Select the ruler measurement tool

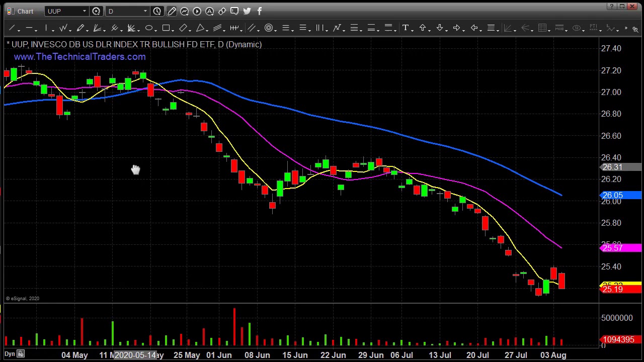tap(234, 28)
